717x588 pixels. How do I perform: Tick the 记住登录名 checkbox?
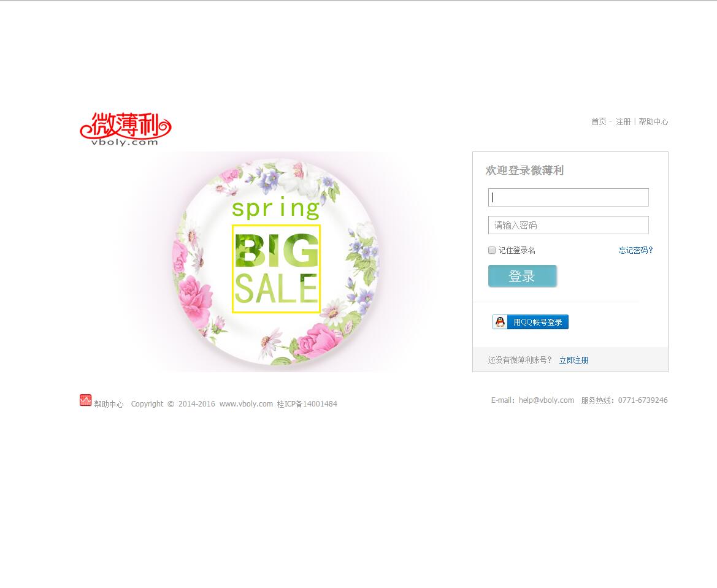coord(492,250)
